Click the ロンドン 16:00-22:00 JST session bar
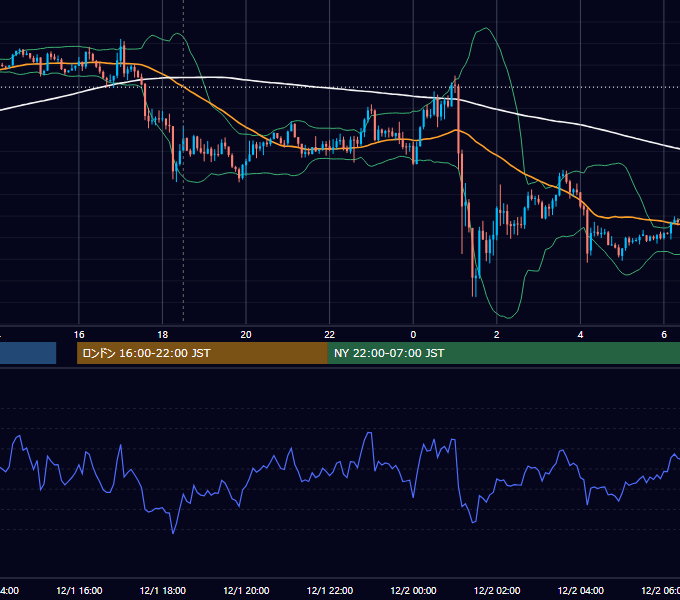Screen dimensions: 680x600 [x=202, y=353]
